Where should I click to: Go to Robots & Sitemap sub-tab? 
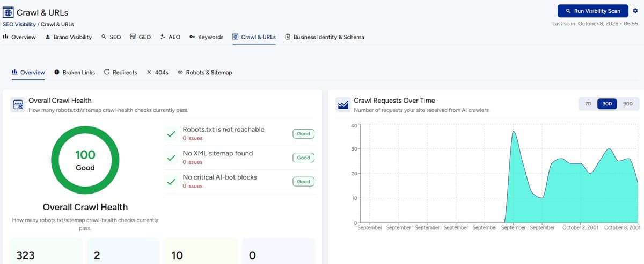click(204, 72)
